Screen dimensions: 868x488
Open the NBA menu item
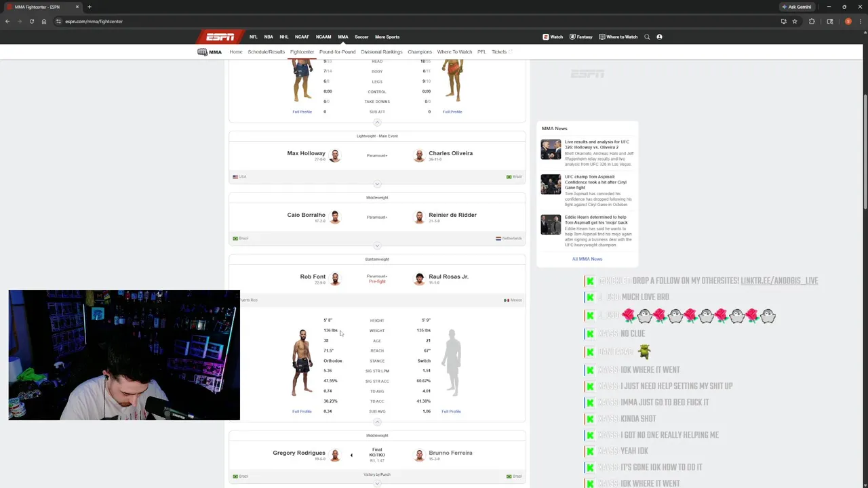point(269,37)
